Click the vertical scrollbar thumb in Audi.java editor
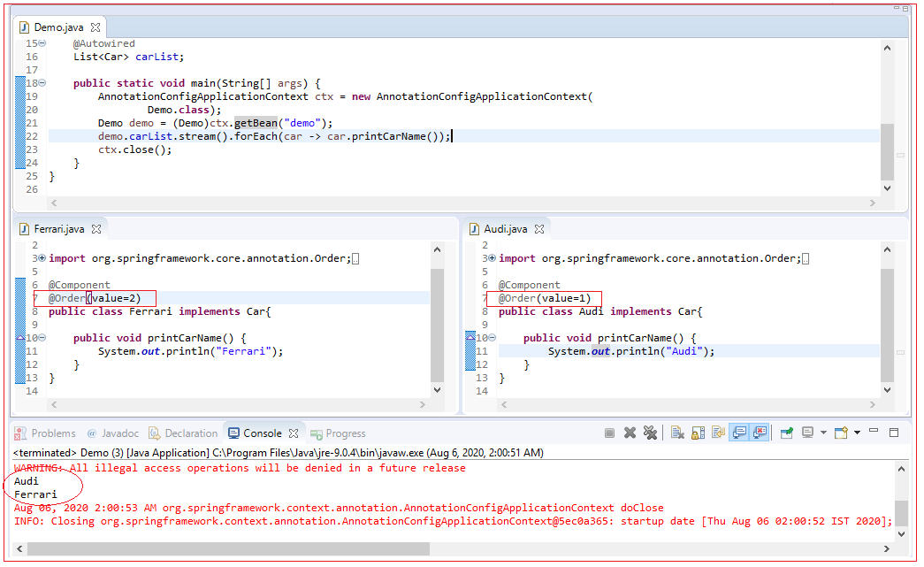This screenshot has width=924, height=567. (x=887, y=326)
